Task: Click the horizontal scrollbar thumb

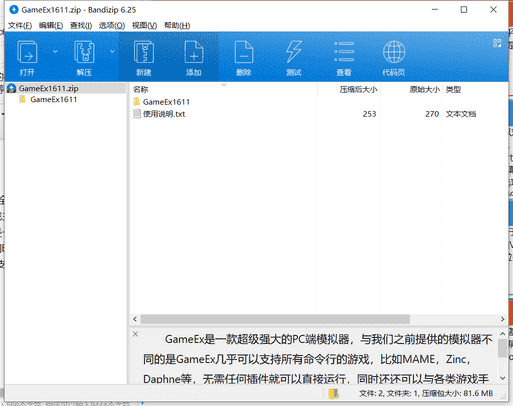Action: click(x=275, y=319)
